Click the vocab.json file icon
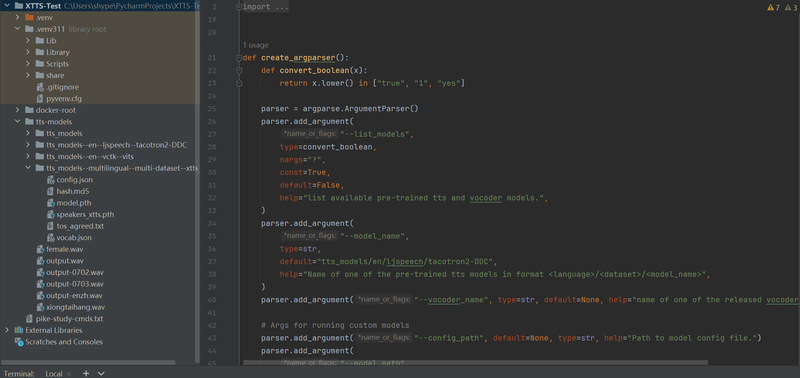Viewport: 800px width, 378px height. point(51,238)
